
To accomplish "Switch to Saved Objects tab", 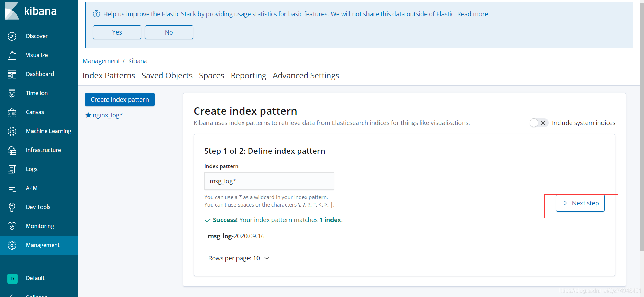I will pyautogui.click(x=167, y=76).
